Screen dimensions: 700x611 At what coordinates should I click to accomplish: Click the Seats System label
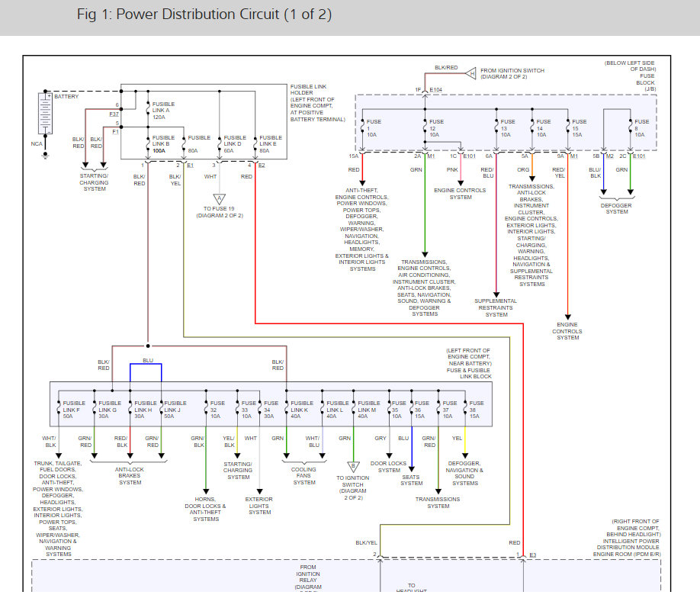tap(412, 479)
